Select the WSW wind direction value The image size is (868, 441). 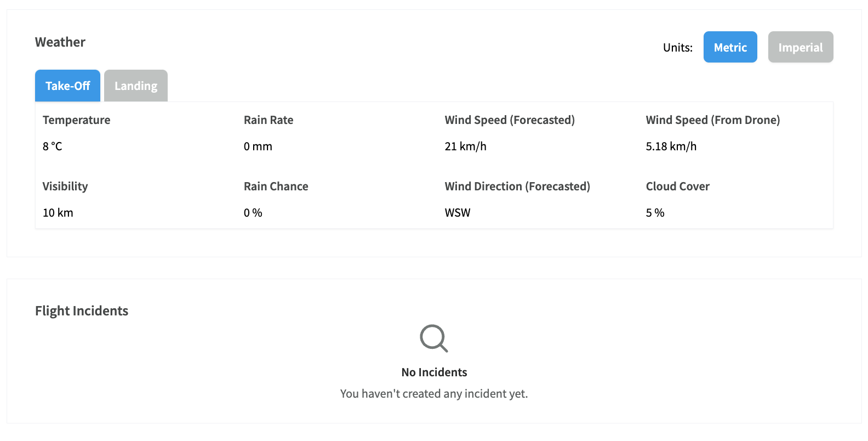click(458, 213)
